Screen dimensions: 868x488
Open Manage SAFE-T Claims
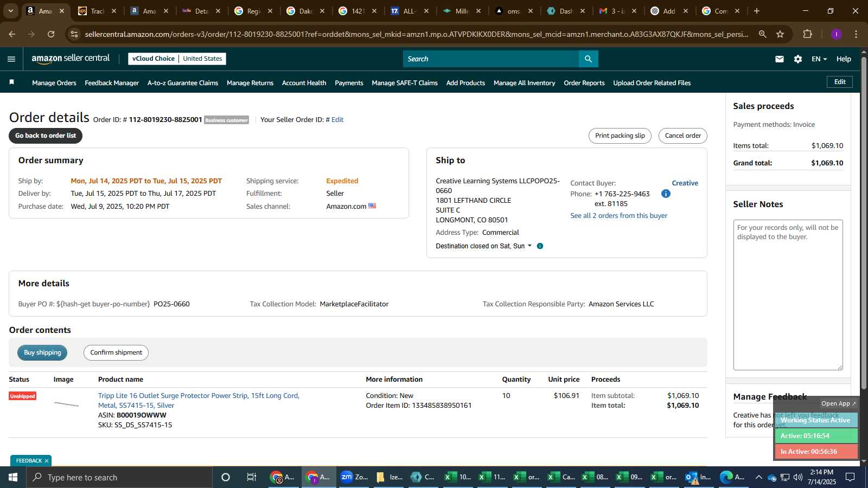tap(405, 83)
